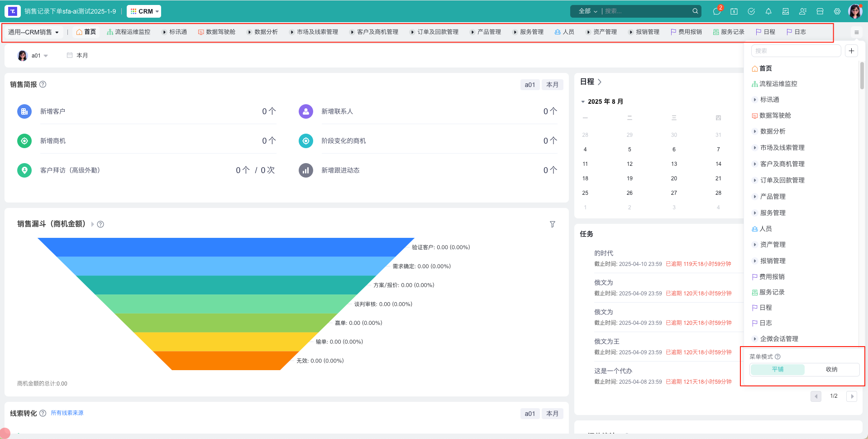The width and height of the screenshot is (868, 439).
Task: Open 数据驾驶舱 from the navigation bar
Action: (217, 32)
